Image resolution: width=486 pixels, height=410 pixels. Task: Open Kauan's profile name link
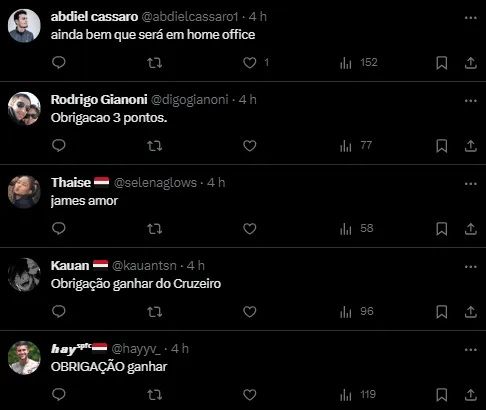click(70, 266)
